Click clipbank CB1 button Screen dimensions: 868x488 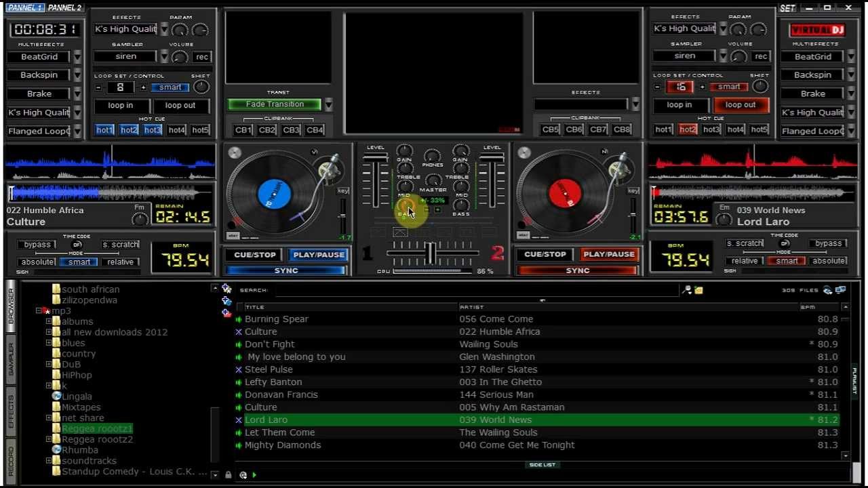pos(243,129)
